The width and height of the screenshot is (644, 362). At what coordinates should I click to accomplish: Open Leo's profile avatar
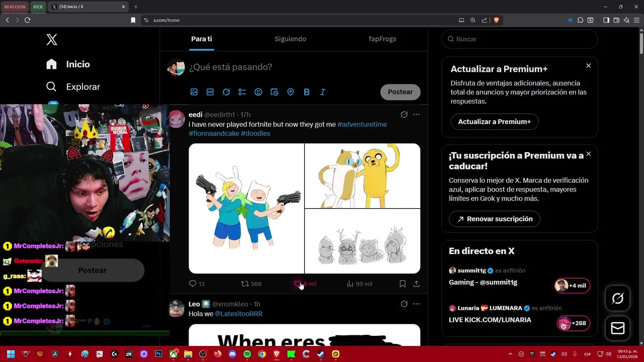177,308
